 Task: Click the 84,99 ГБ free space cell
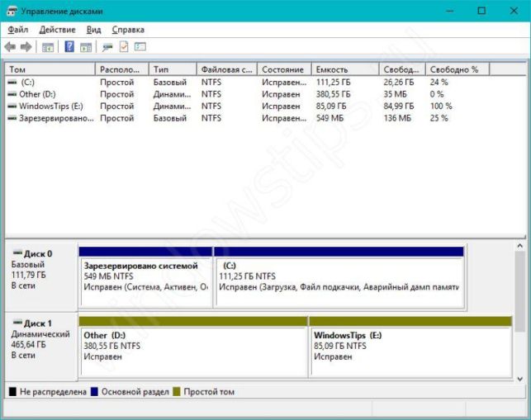coord(399,106)
